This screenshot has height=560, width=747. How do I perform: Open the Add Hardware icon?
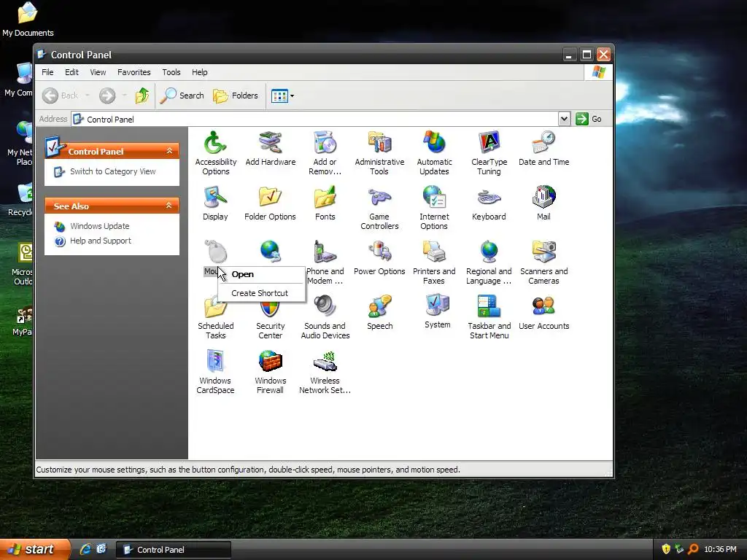[x=270, y=148]
